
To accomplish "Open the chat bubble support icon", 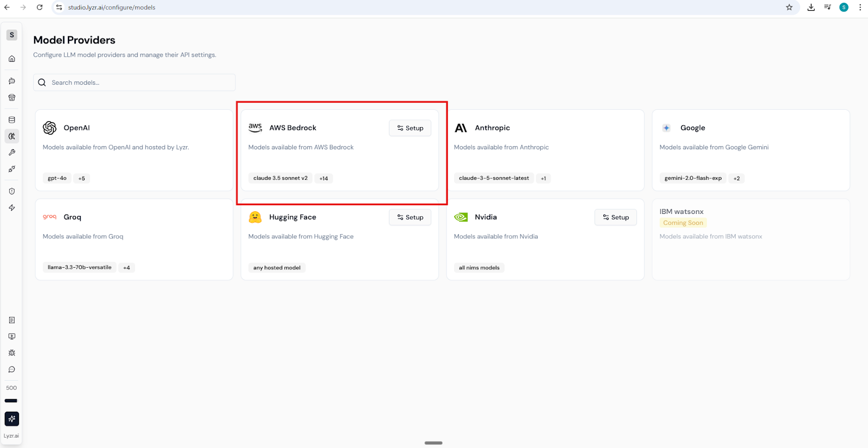I will (12, 370).
